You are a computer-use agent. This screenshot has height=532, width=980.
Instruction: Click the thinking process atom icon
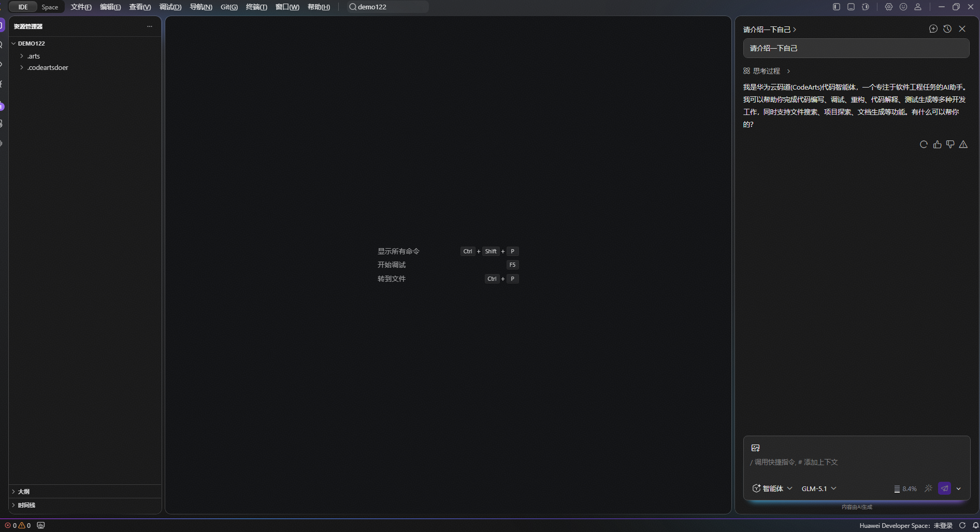tap(746, 71)
